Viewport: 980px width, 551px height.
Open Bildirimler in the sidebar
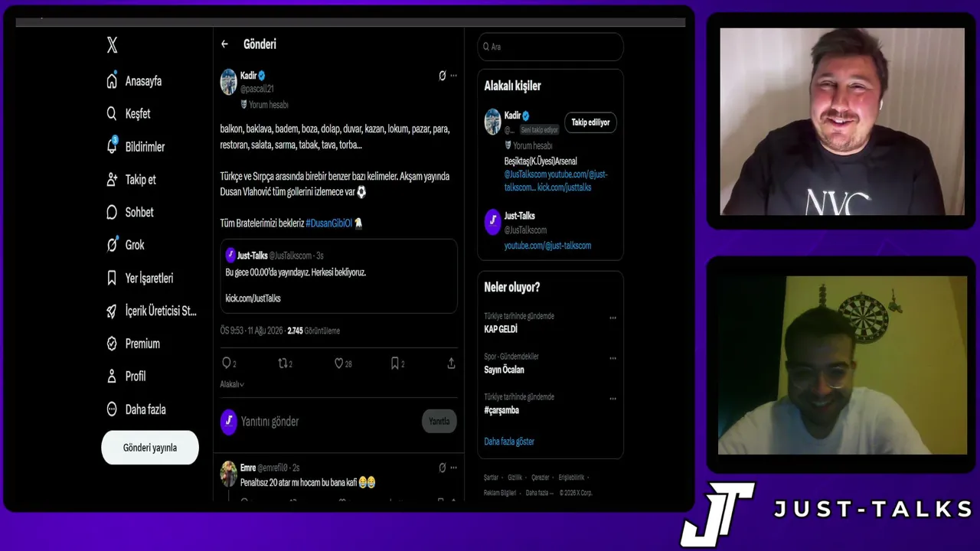point(136,147)
